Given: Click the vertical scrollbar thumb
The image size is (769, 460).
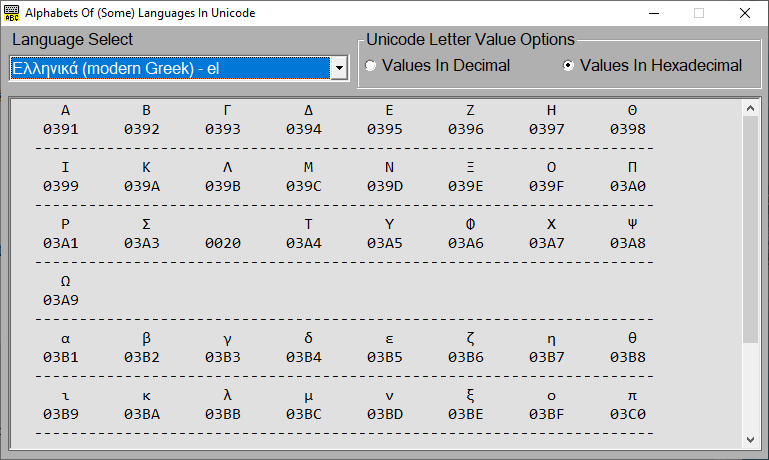Looking at the screenshot, I should click(751, 230).
